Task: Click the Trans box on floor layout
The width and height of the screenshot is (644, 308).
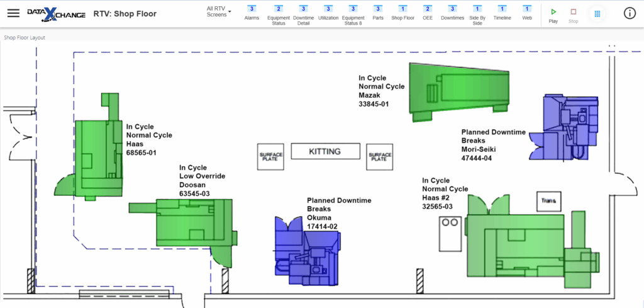Action: pyautogui.click(x=549, y=201)
